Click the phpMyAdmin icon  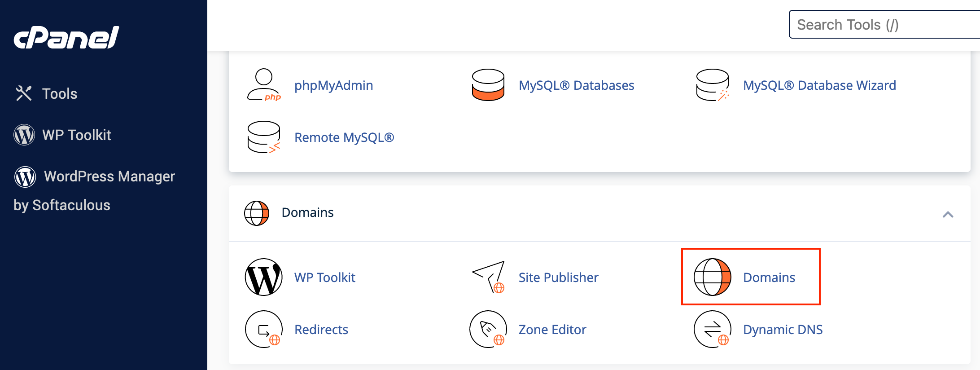[264, 85]
